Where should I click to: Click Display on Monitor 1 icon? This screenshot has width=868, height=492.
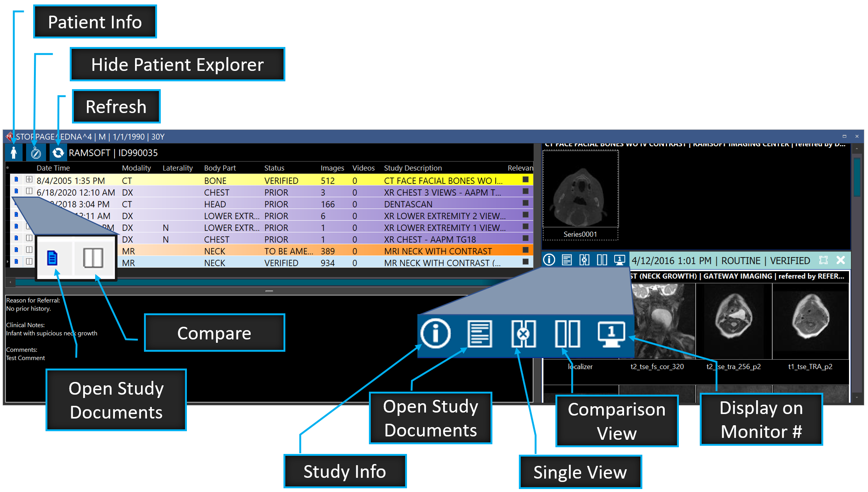pyautogui.click(x=619, y=260)
